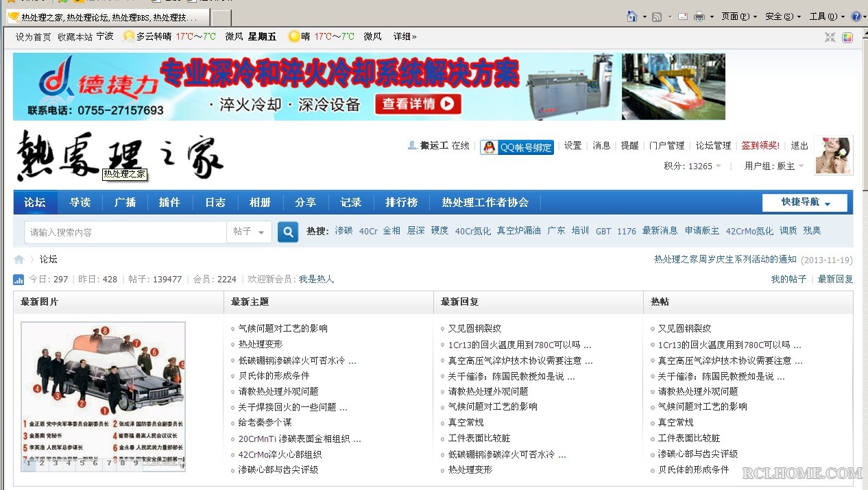The image size is (868, 490).
Task: Open the 排行榜 navigation tab
Action: click(x=402, y=202)
